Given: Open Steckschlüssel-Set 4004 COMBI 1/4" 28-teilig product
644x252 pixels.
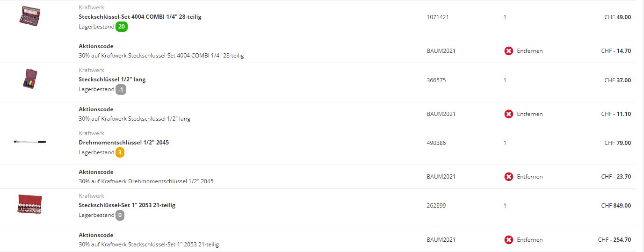Looking at the screenshot, I should coord(140,17).
